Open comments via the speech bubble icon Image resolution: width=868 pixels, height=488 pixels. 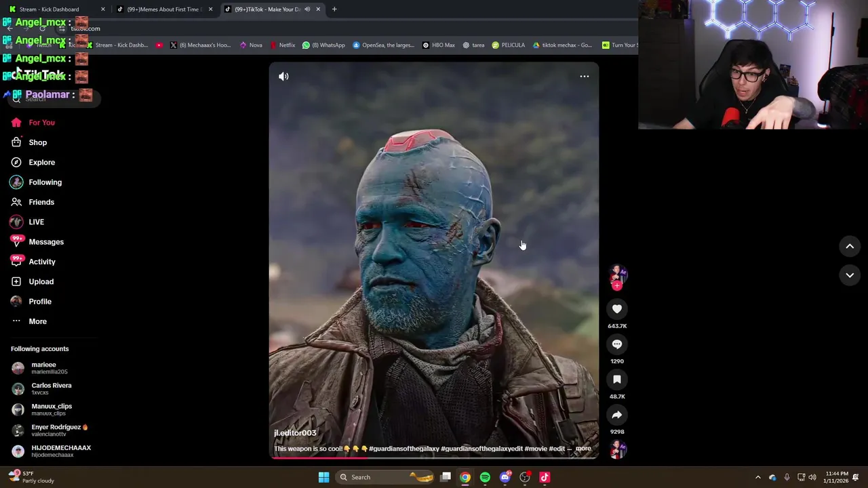pos(617,344)
